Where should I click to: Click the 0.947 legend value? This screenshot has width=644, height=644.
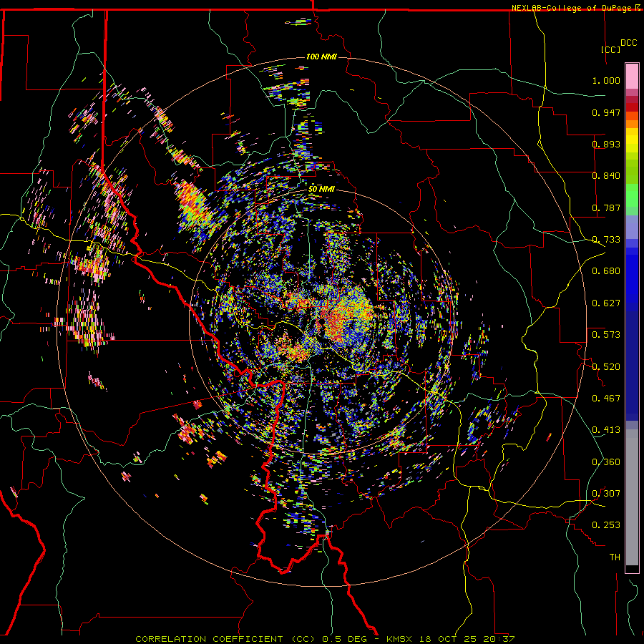(606, 112)
